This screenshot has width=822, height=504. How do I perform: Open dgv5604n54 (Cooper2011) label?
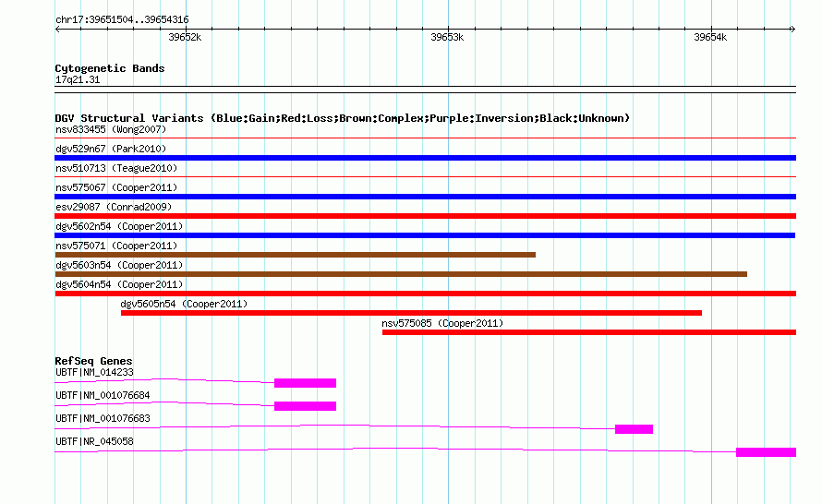tap(119, 284)
